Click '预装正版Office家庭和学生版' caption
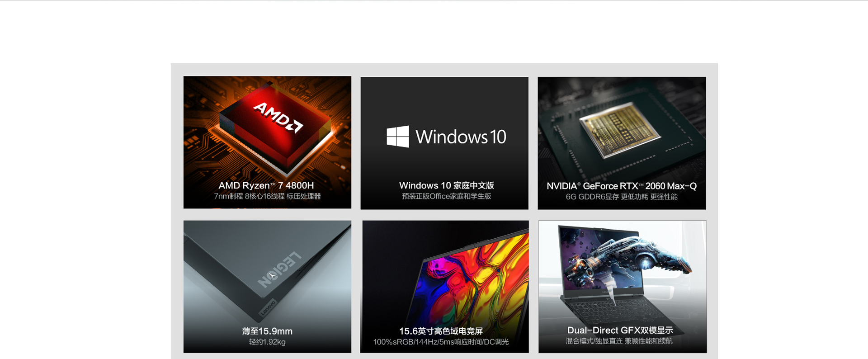Image resolution: width=868 pixels, height=359 pixels. click(446, 196)
